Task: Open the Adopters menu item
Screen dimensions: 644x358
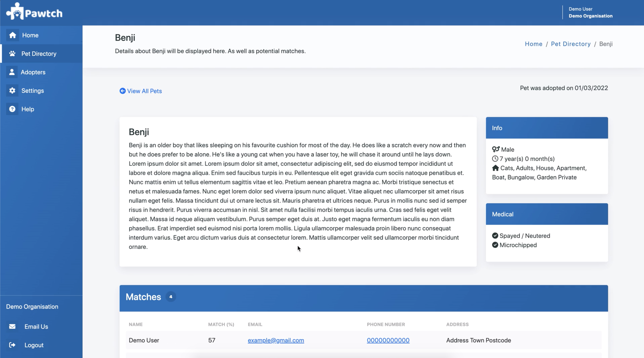Action: coord(33,72)
